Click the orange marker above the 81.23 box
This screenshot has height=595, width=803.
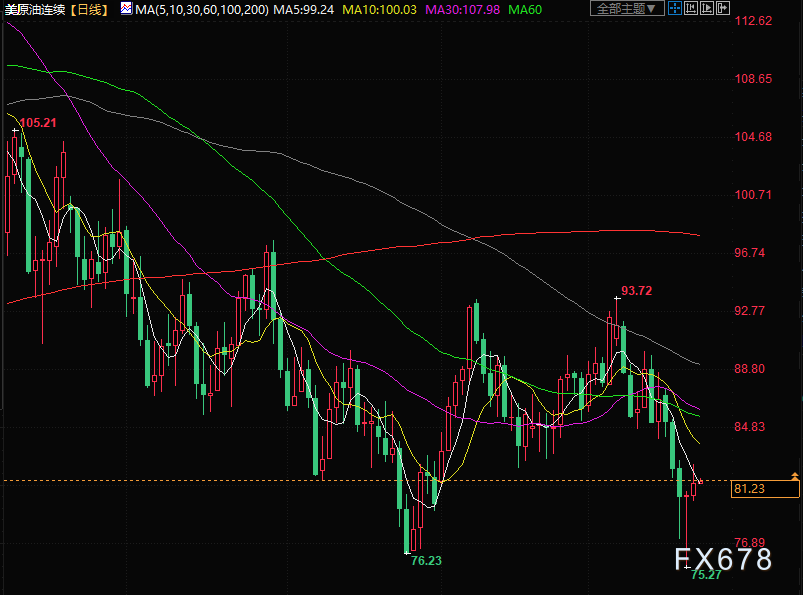(795, 476)
